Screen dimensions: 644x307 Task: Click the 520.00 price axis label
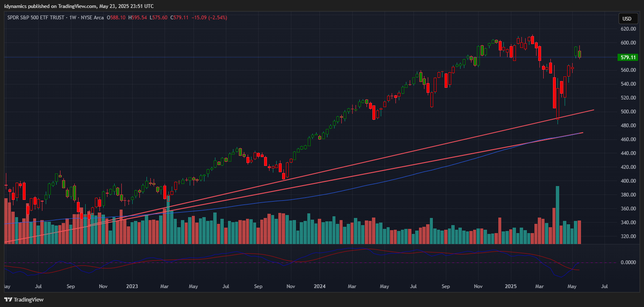point(628,98)
